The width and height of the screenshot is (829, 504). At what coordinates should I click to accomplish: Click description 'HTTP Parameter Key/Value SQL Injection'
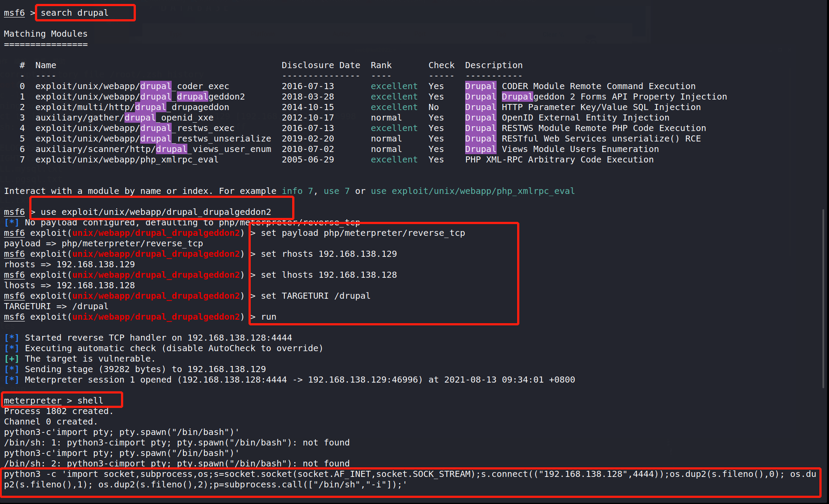[x=601, y=107]
